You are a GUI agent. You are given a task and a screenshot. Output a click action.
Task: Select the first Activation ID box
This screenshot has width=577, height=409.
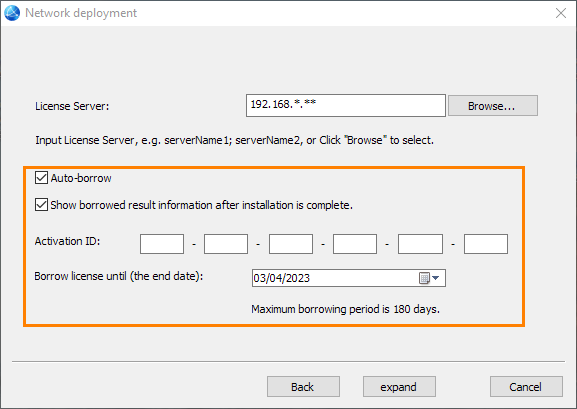click(162, 244)
